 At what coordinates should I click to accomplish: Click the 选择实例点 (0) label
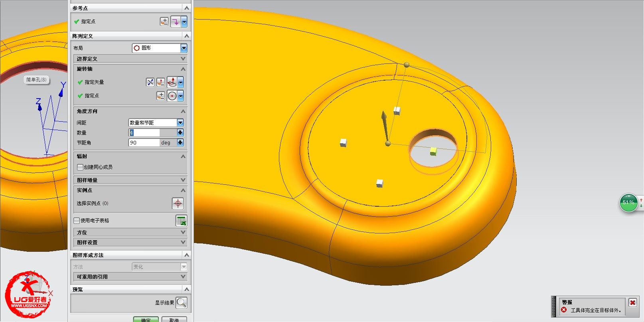93,203
